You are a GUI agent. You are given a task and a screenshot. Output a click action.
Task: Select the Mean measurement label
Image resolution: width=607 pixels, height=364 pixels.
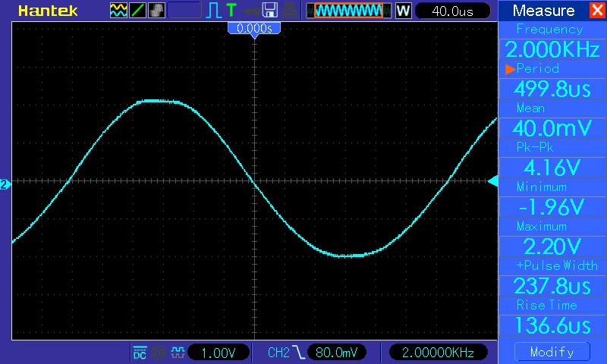coord(530,108)
